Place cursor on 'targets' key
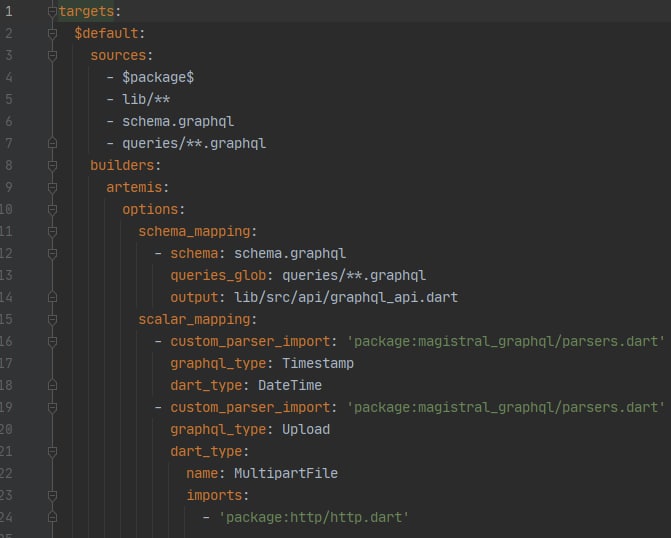 pos(86,12)
